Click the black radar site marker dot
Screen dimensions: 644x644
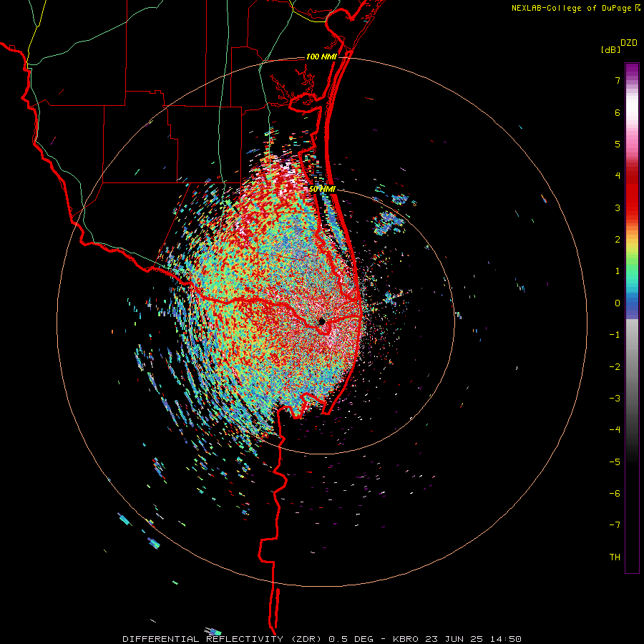[x=321, y=321]
